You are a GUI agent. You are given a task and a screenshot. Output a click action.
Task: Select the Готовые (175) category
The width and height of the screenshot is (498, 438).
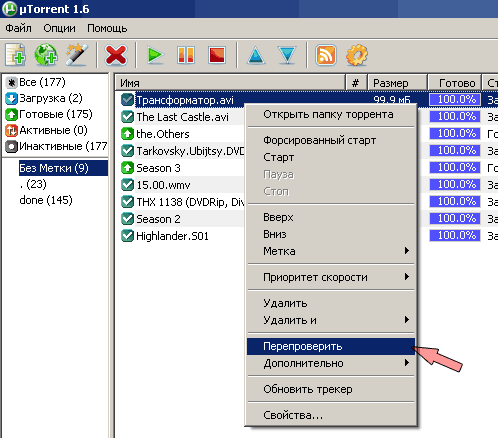(x=49, y=114)
